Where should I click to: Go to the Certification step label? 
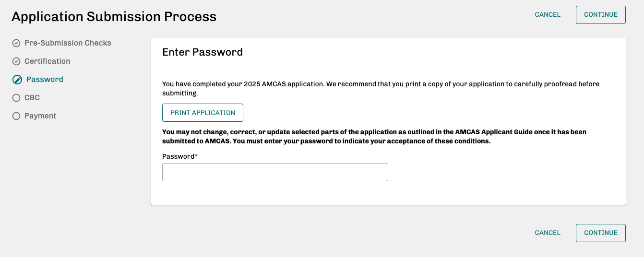48,61
